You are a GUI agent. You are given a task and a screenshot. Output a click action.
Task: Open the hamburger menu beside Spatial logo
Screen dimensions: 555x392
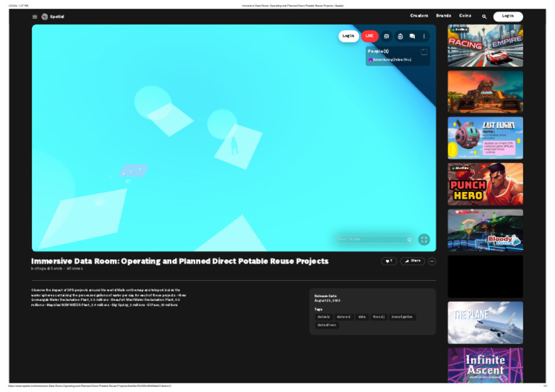point(35,17)
